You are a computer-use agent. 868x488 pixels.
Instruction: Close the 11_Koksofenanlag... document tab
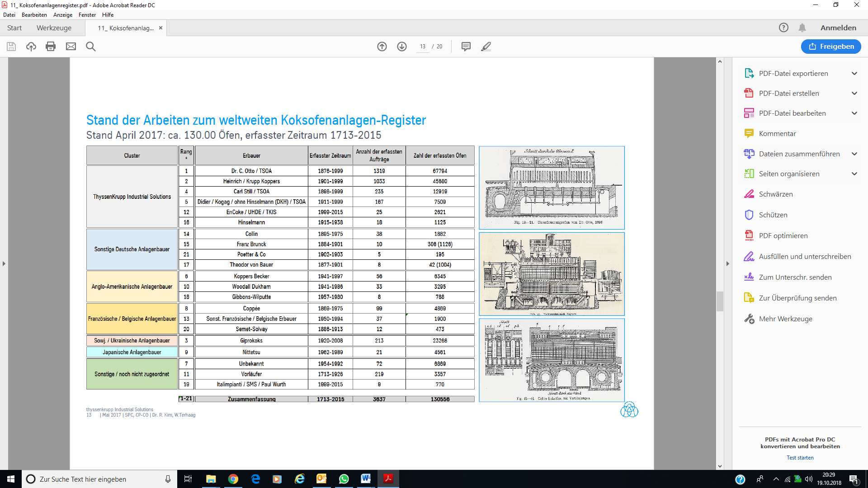(x=160, y=28)
